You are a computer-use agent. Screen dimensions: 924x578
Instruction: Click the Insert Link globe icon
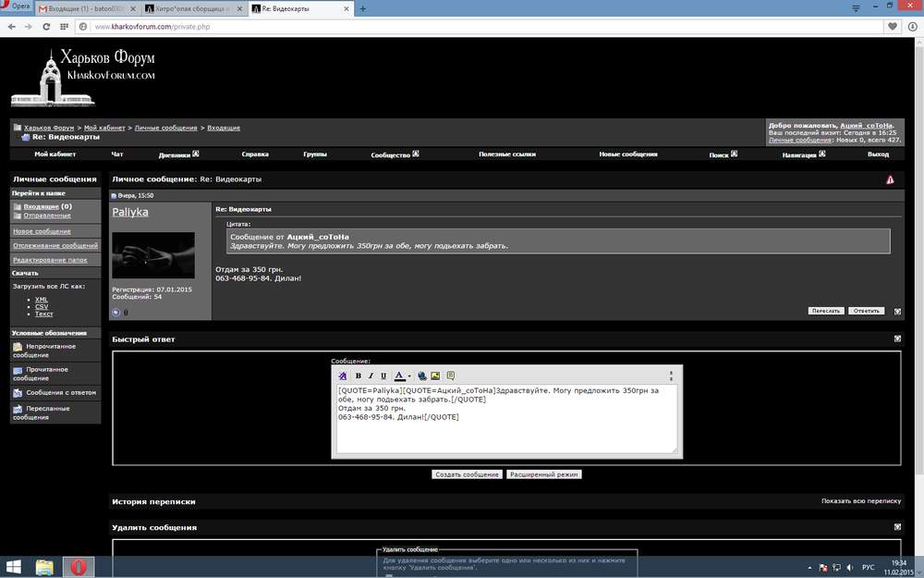422,375
